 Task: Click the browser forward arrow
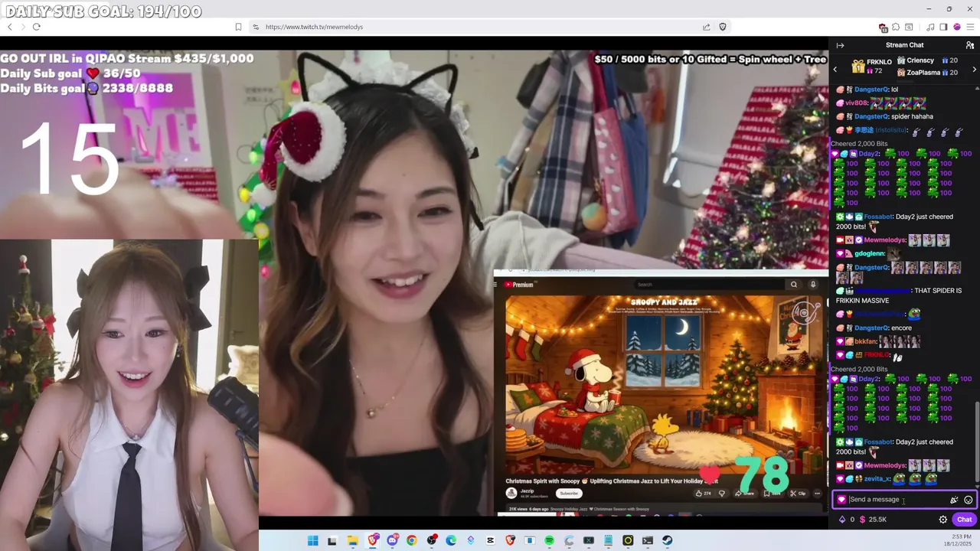tap(22, 27)
